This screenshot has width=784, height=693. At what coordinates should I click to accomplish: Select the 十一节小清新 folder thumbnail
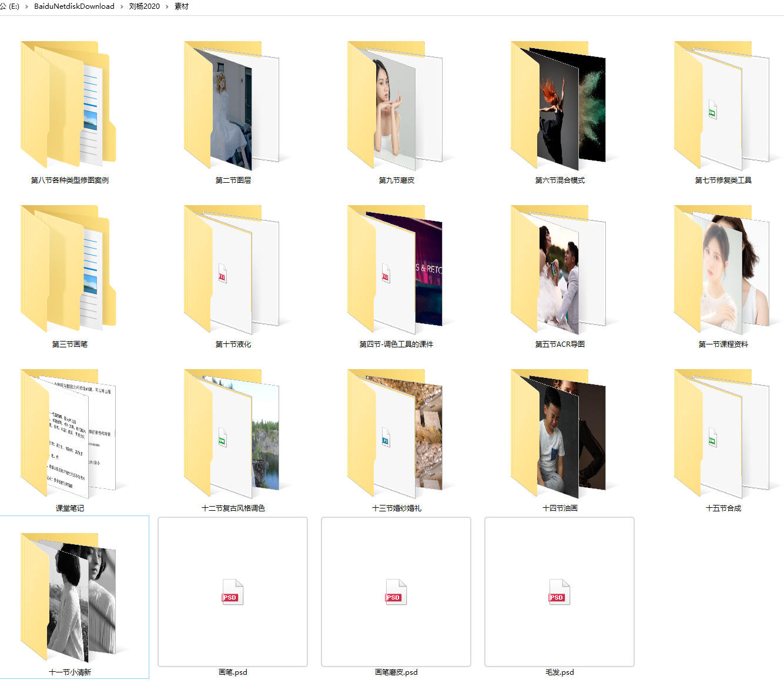68,597
